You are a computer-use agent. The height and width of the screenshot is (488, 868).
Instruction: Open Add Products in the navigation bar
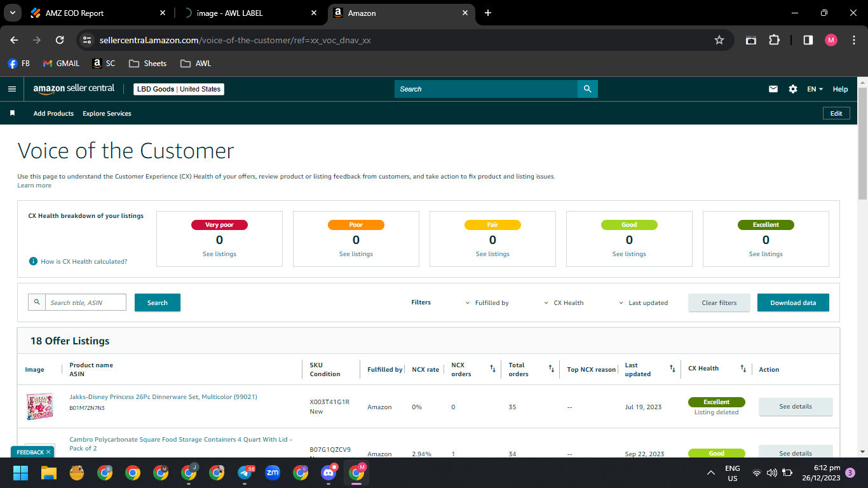click(53, 113)
